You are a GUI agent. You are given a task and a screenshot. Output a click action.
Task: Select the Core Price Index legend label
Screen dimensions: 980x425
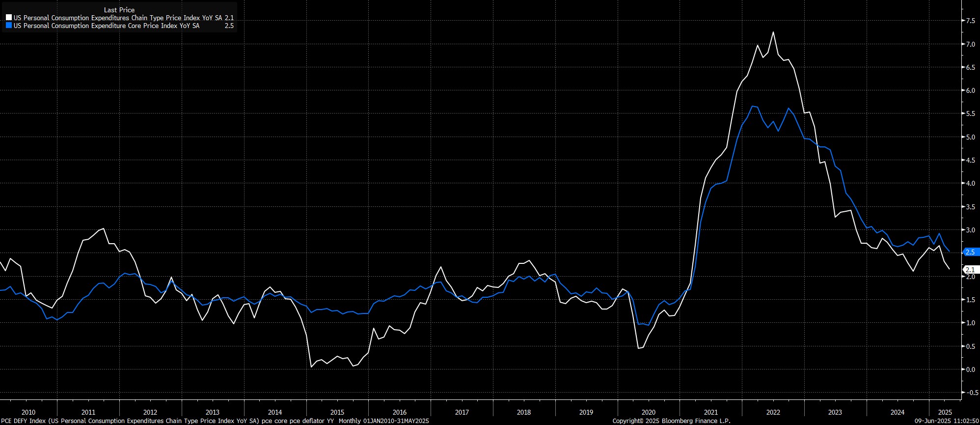click(107, 26)
